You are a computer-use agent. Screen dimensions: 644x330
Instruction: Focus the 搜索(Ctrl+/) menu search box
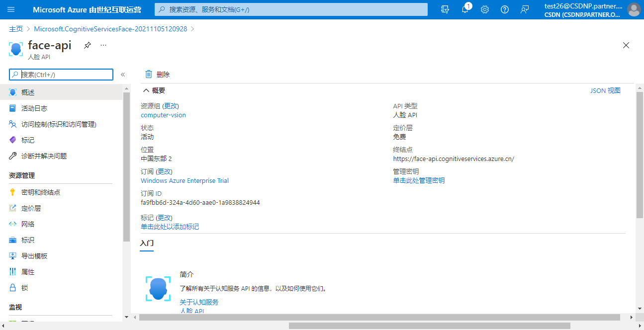(61, 75)
